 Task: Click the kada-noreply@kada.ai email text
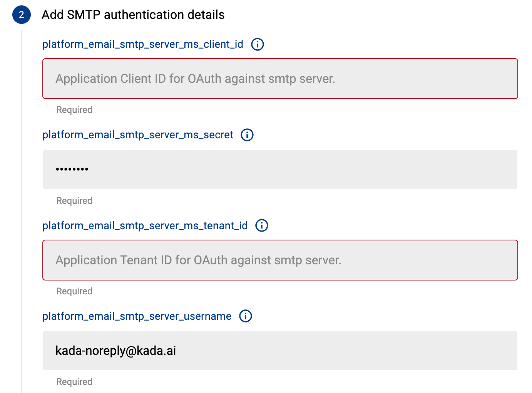pos(115,351)
